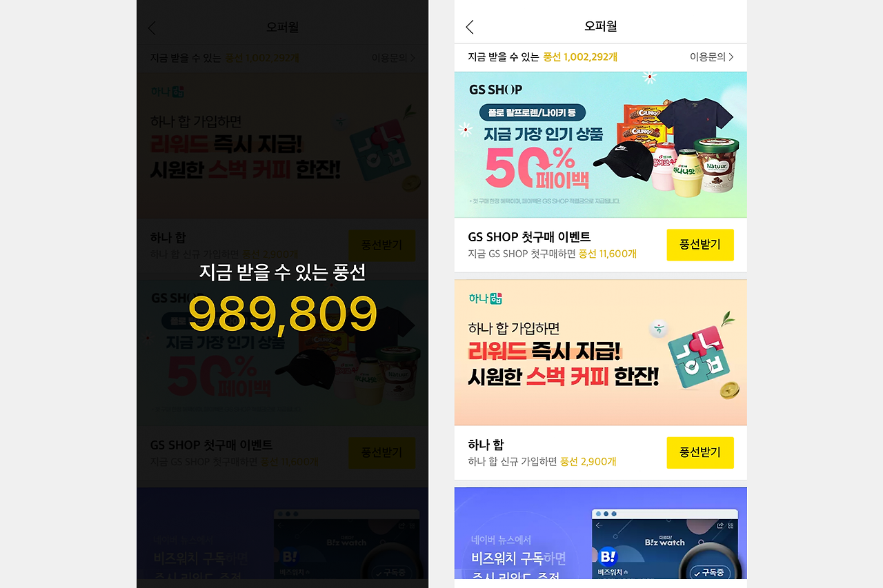This screenshot has width=883, height=588.
Task: Open the GS SHOP 50% 페이백 banner on right
Action: (x=601, y=145)
